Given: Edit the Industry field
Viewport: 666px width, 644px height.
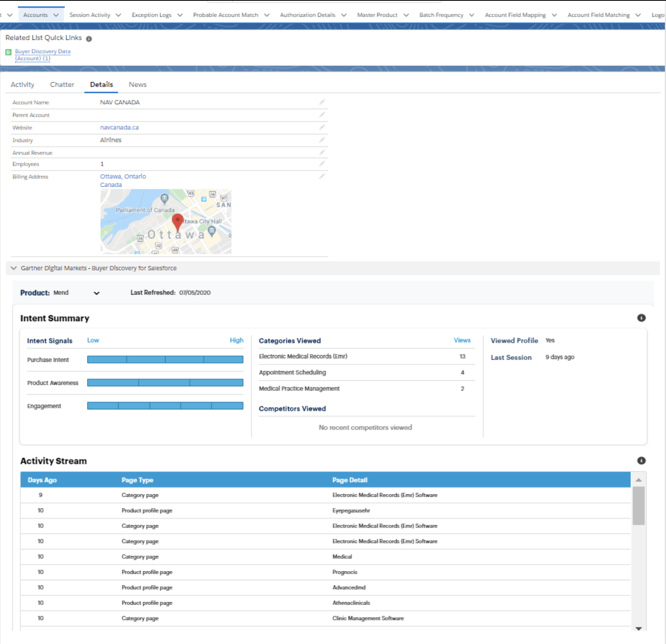Looking at the screenshot, I should click(x=322, y=140).
